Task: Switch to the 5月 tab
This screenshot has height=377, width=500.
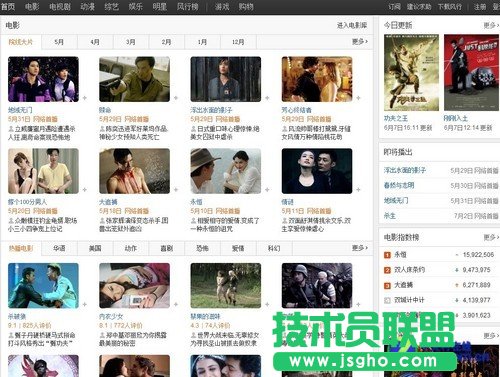Action: point(59,42)
